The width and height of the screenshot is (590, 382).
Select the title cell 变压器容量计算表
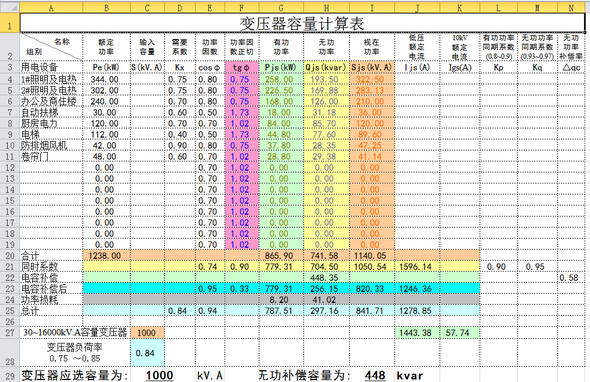click(302, 23)
